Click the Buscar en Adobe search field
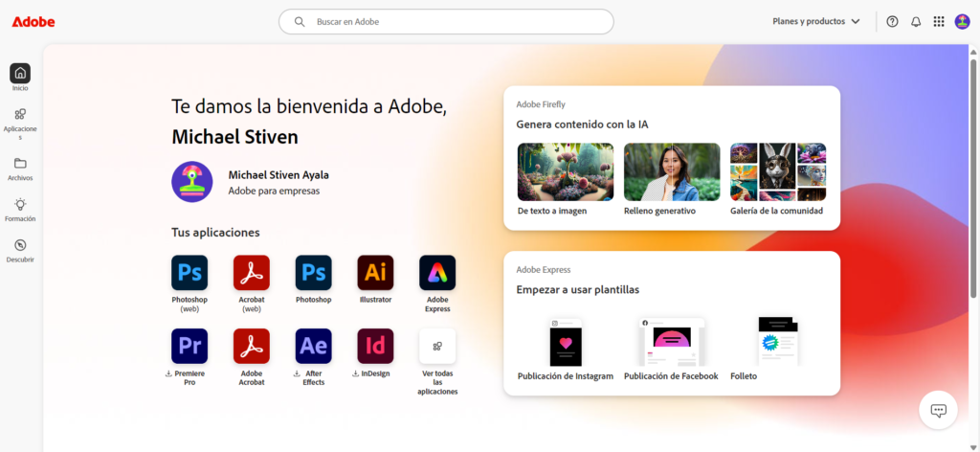 (x=446, y=22)
